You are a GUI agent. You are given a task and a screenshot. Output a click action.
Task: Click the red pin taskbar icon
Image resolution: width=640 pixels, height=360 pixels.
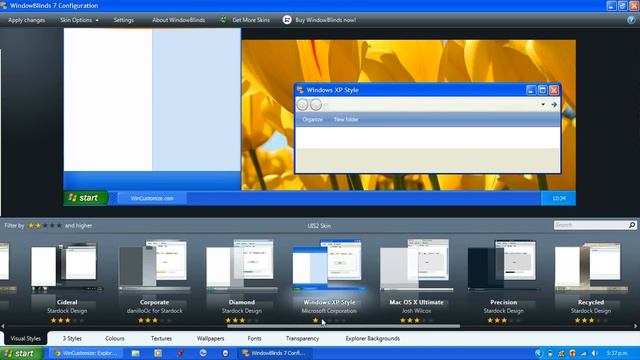(180, 353)
